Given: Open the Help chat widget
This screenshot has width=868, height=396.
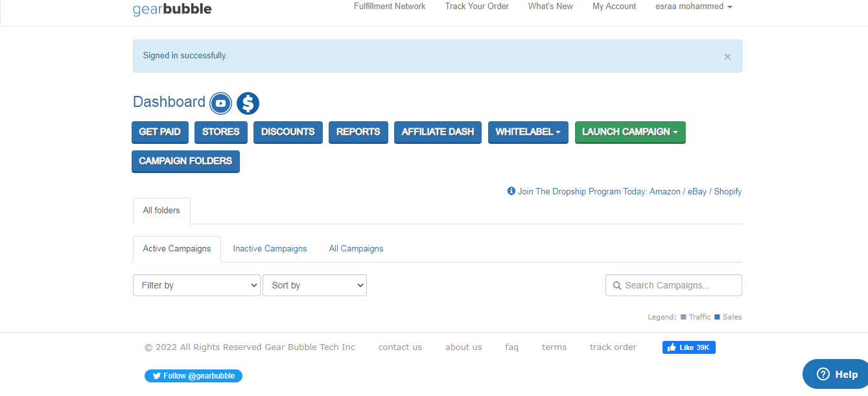Looking at the screenshot, I should coord(836,374).
